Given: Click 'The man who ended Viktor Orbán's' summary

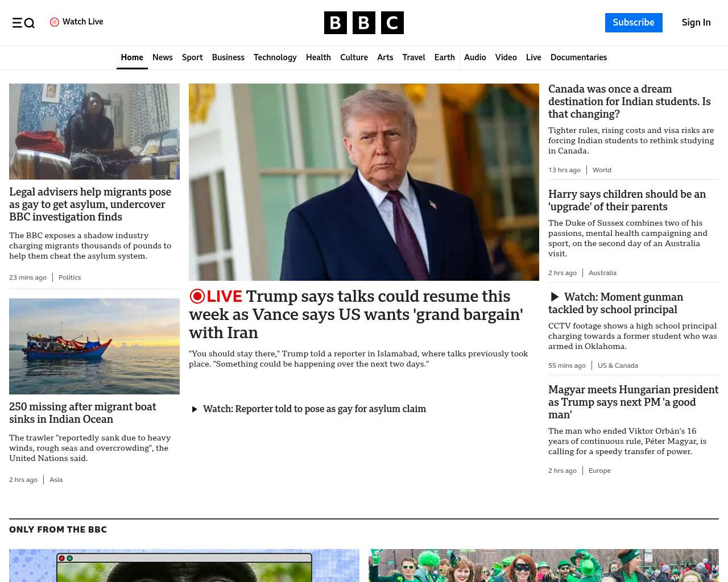Looking at the screenshot, I should [x=627, y=441].
